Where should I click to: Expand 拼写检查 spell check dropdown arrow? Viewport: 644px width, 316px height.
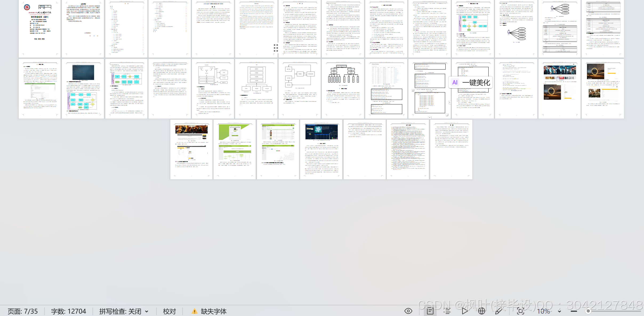147,311
